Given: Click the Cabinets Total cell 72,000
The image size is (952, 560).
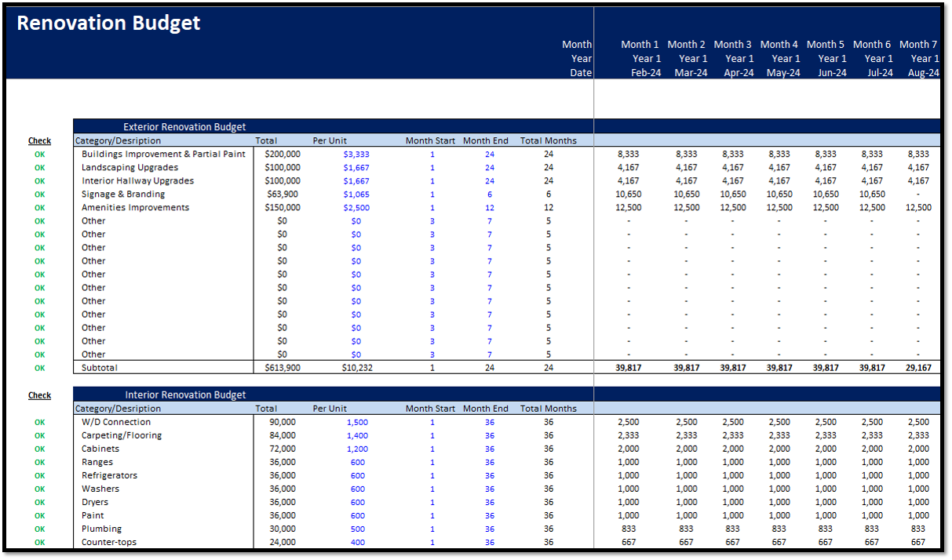Looking at the screenshot, I should [x=282, y=449].
